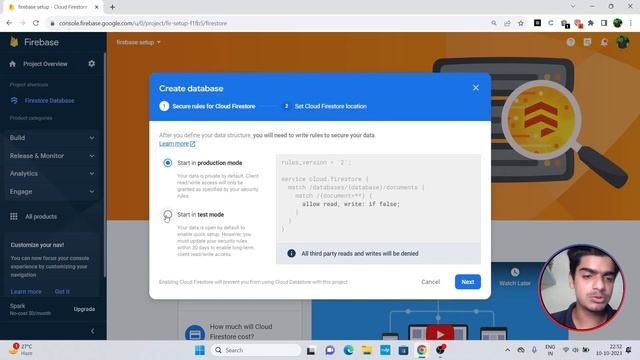Click step 1 Secure rules for Cloud Firestore
This screenshot has width=640, height=360.
(207, 106)
